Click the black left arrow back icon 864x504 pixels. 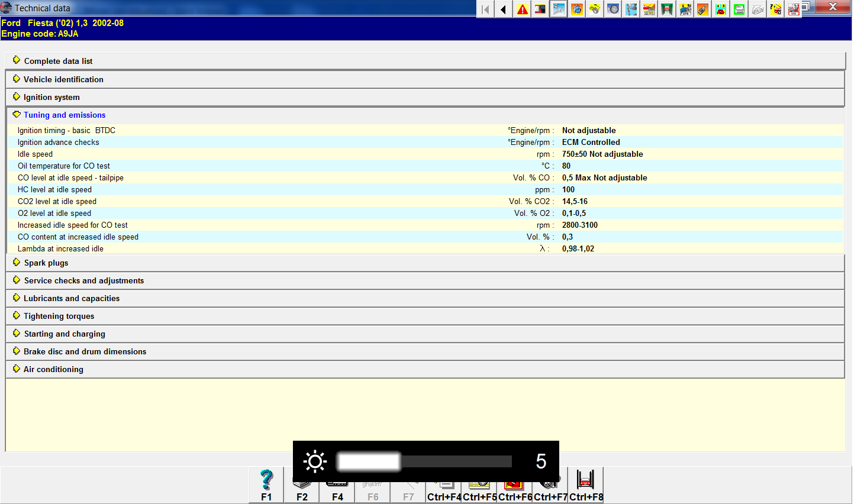(504, 9)
